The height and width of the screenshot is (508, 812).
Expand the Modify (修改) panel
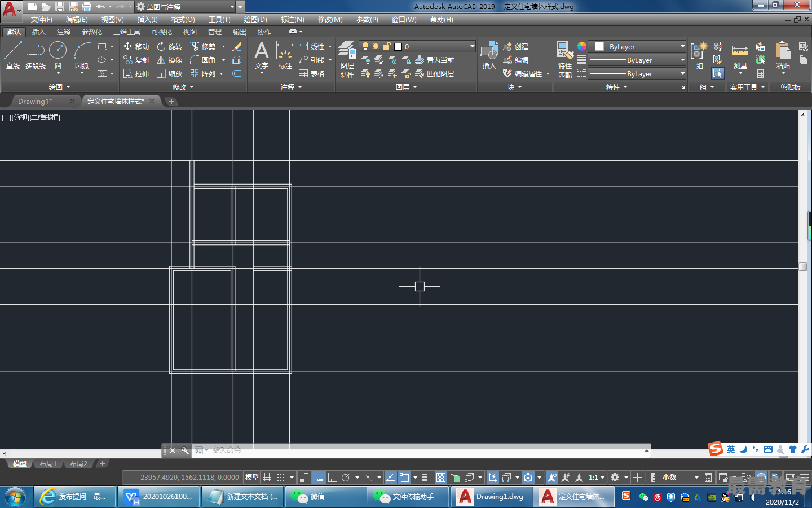[183, 87]
